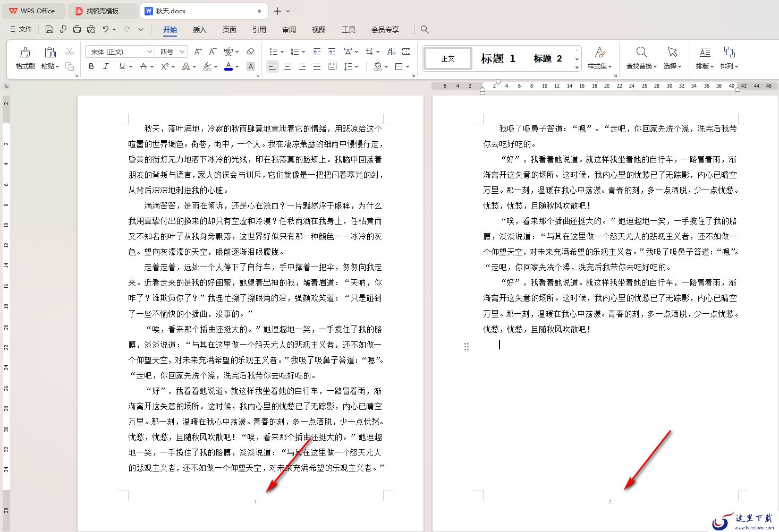
Task: Click the font color red A swatch
Action: pos(228,66)
